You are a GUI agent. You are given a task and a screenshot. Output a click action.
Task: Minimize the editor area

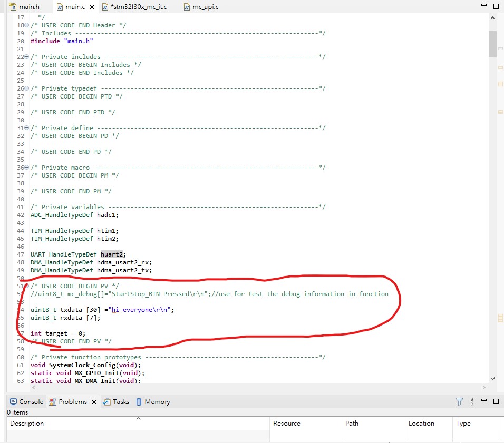(483, 5)
